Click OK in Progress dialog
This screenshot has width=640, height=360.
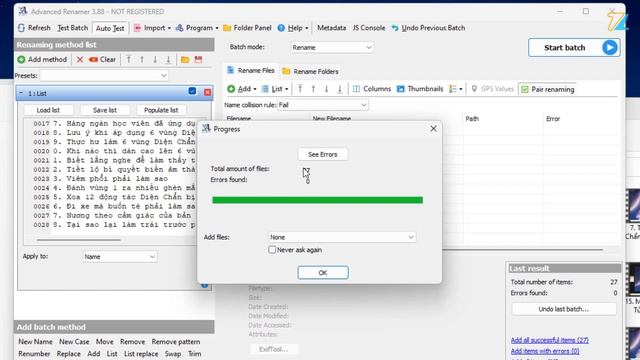coord(323,273)
